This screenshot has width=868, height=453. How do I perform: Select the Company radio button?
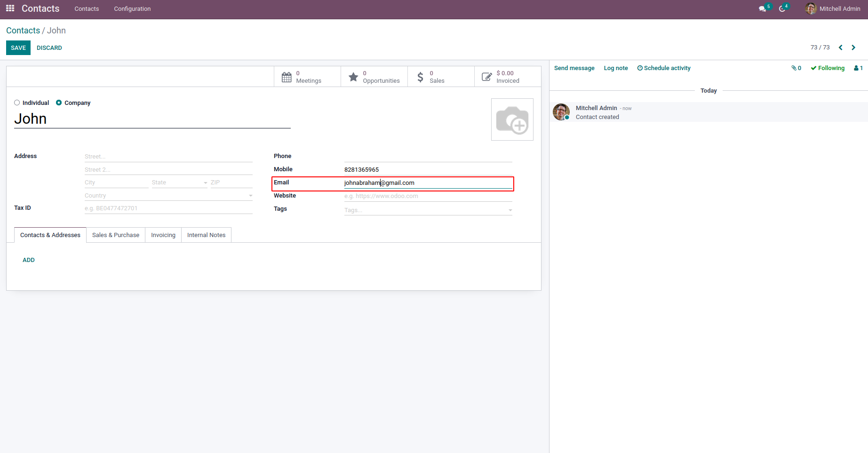click(59, 103)
